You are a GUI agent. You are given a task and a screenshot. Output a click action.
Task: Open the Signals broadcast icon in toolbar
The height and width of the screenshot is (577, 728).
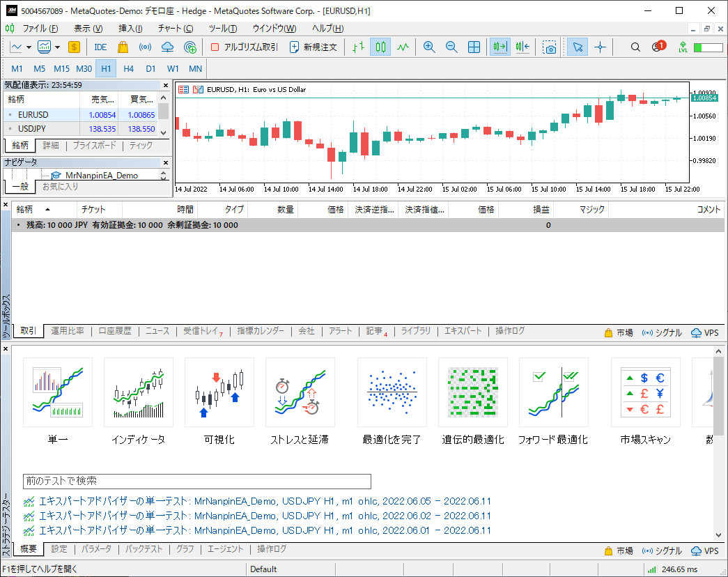point(145,47)
